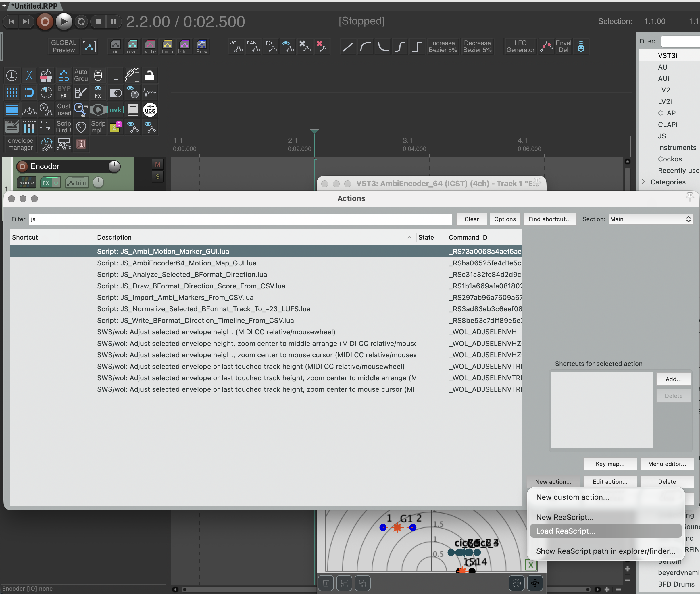
Task: Arm record on Encoder track
Action: point(22,166)
